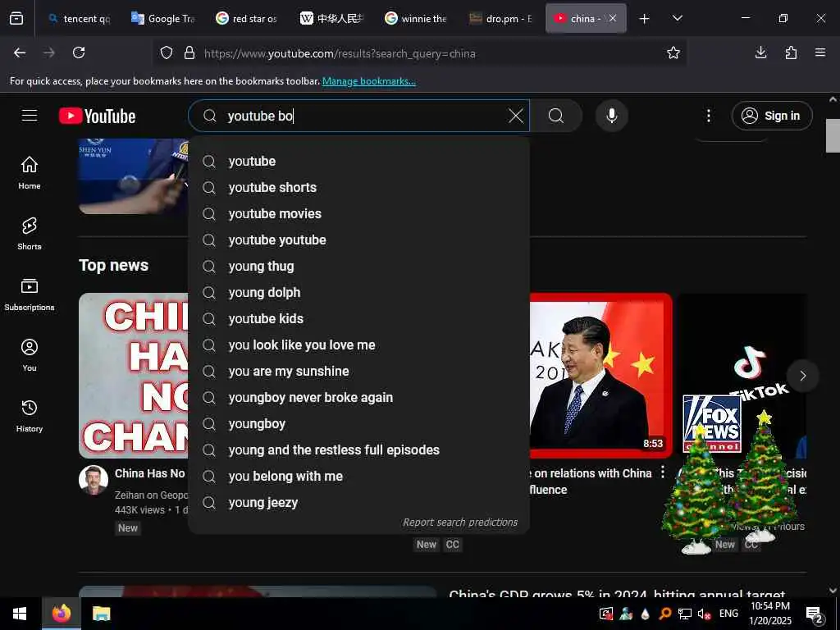Click the YouTube logo
This screenshot has height=630, width=840.
tap(97, 116)
